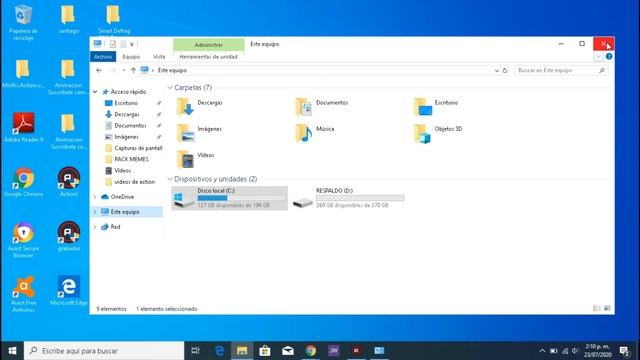Click the Buscar en Este equipo field
640x360 pixels.
[561, 70]
